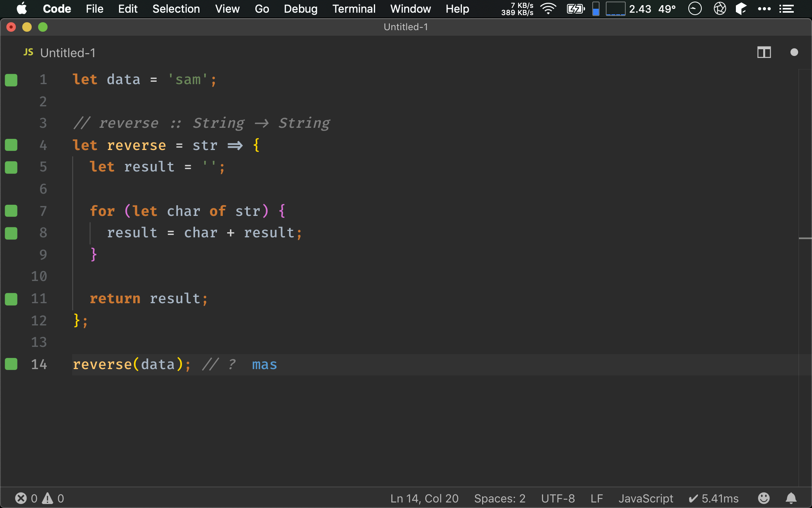The image size is (812, 508).
Task: Click the CPU load graph 2.43
Action: [x=628, y=9]
